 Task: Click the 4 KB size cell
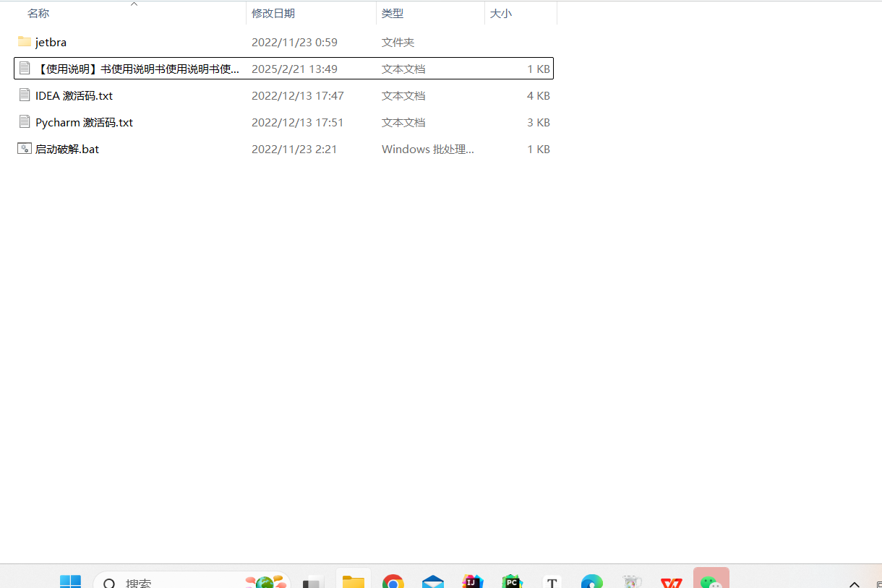539,96
